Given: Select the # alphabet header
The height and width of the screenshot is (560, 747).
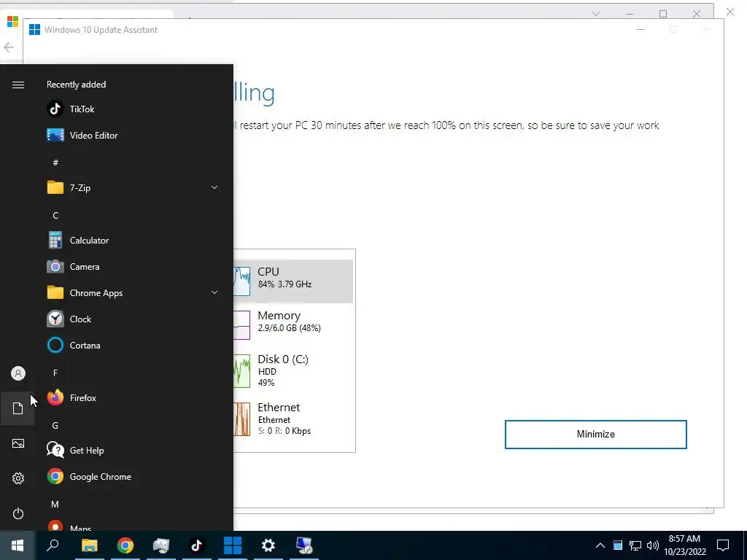Looking at the screenshot, I should pos(55,163).
